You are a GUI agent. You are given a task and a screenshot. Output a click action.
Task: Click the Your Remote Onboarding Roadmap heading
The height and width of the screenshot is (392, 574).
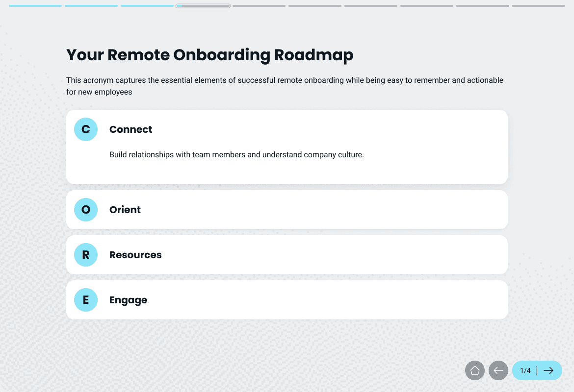tap(209, 55)
